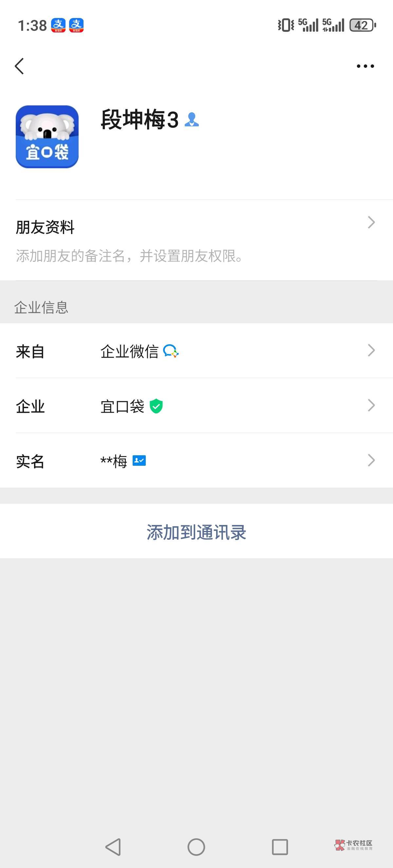Tap the back arrow icon
This screenshot has width=393, height=868.
click(20, 66)
